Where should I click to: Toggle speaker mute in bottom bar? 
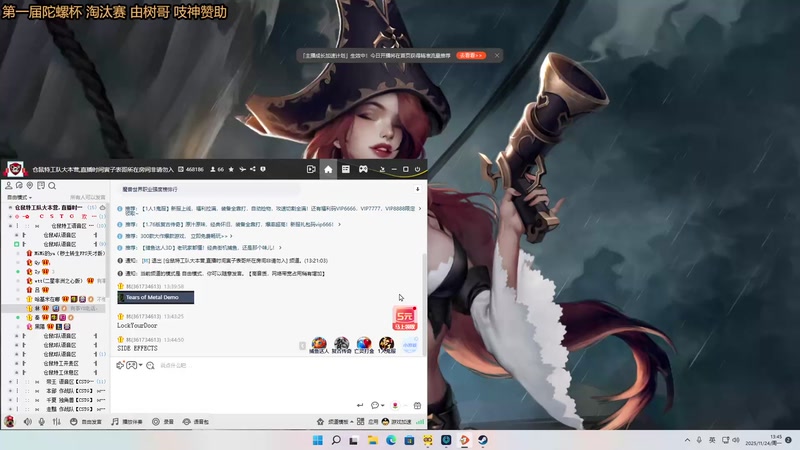[x=28, y=421]
